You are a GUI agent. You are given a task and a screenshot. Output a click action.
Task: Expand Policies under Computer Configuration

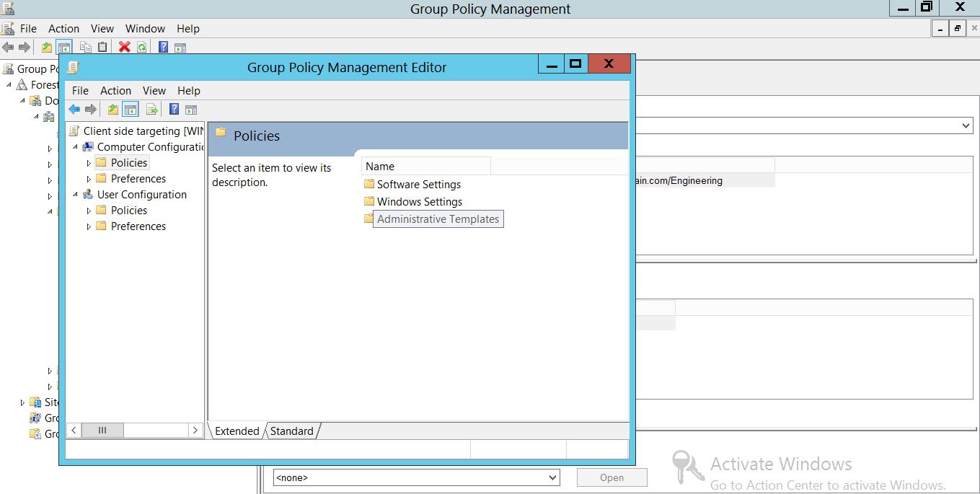[89, 163]
